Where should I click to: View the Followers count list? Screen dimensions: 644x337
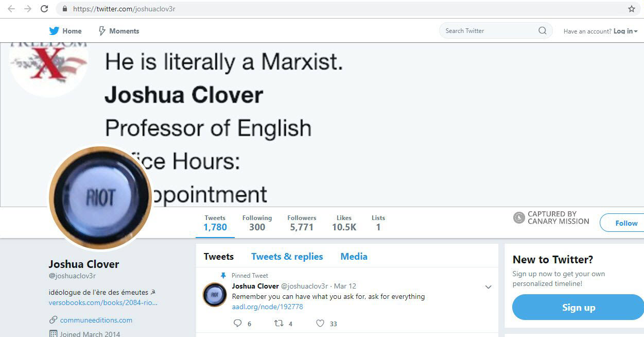(302, 223)
